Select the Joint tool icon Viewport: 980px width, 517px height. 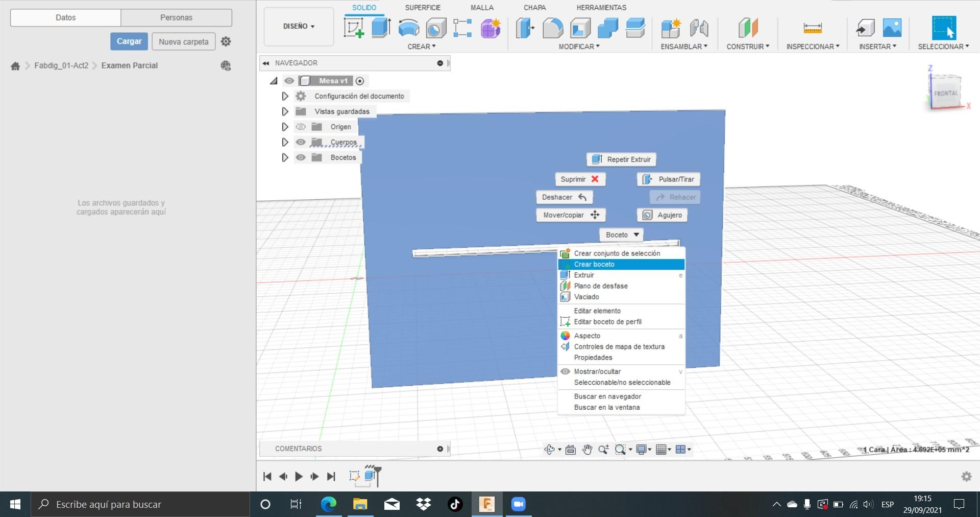[699, 28]
